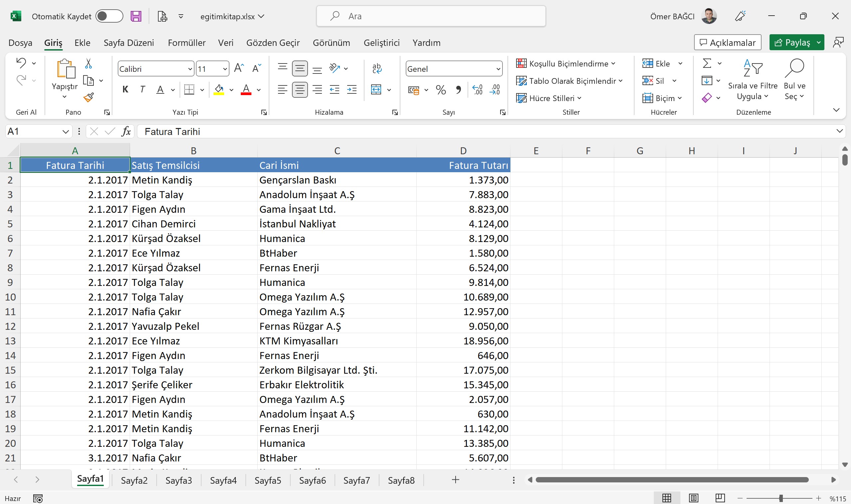
Task: Select the percent style icon
Action: 441,89
